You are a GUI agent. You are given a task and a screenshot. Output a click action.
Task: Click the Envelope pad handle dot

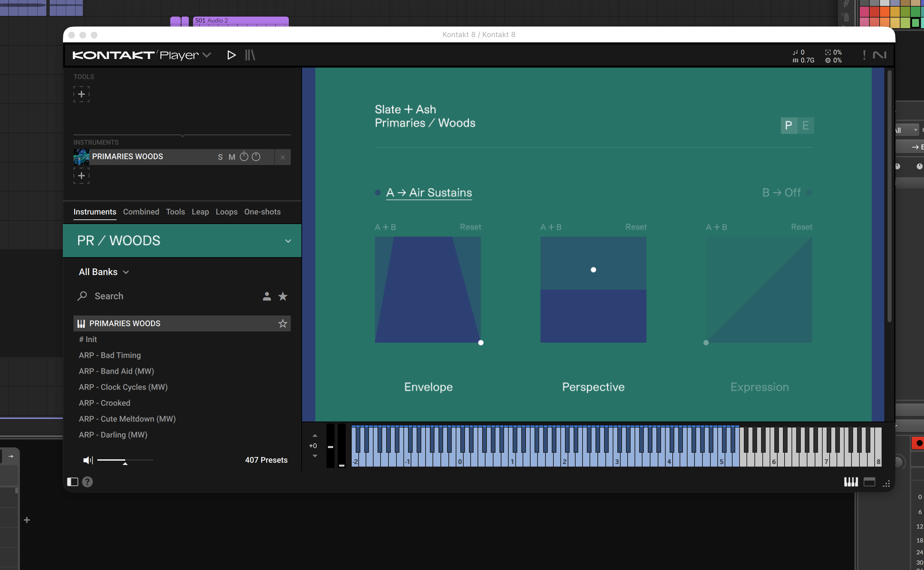pyautogui.click(x=481, y=343)
